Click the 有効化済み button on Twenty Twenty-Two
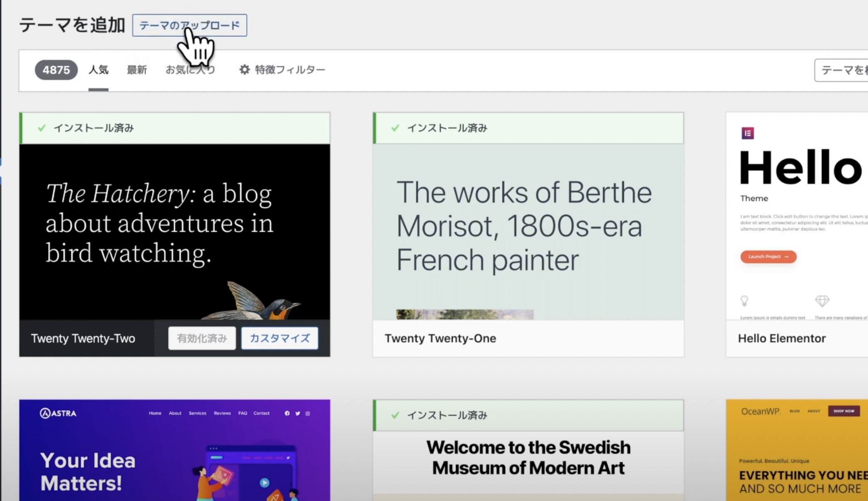Image resolution: width=868 pixels, height=501 pixels. (202, 338)
